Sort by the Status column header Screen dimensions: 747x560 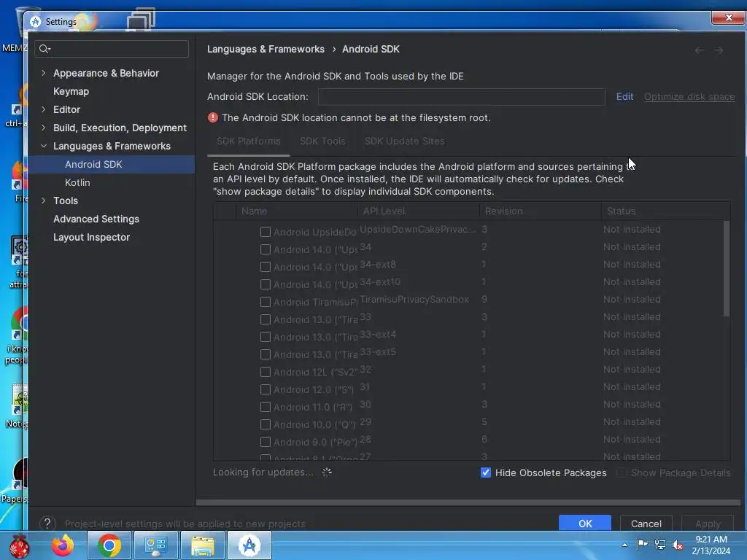pos(666,211)
